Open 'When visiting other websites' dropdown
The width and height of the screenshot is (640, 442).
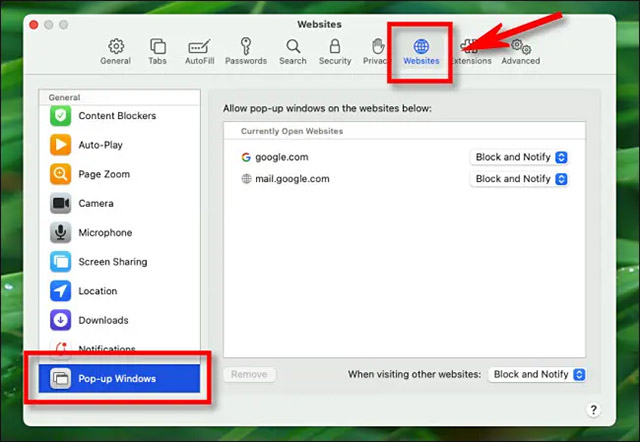click(x=537, y=374)
